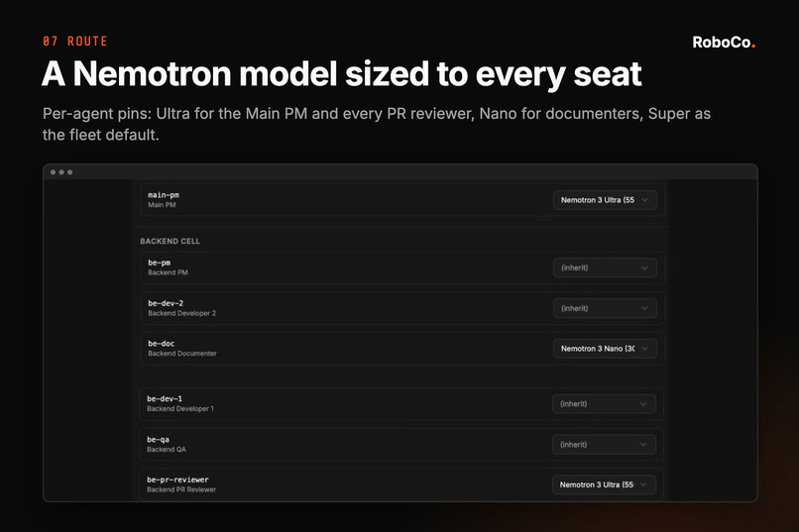Select the be-pm Backend PM row

point(402,267)
